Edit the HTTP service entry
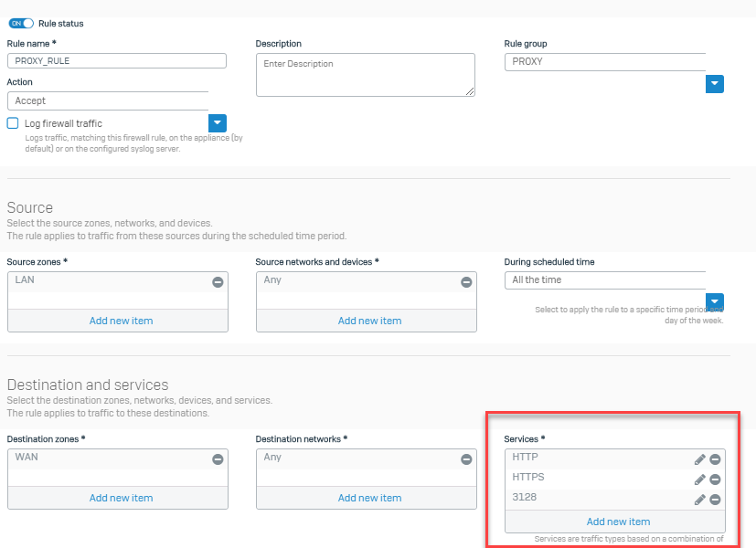756x548 pixels. [x=699, y=459]
